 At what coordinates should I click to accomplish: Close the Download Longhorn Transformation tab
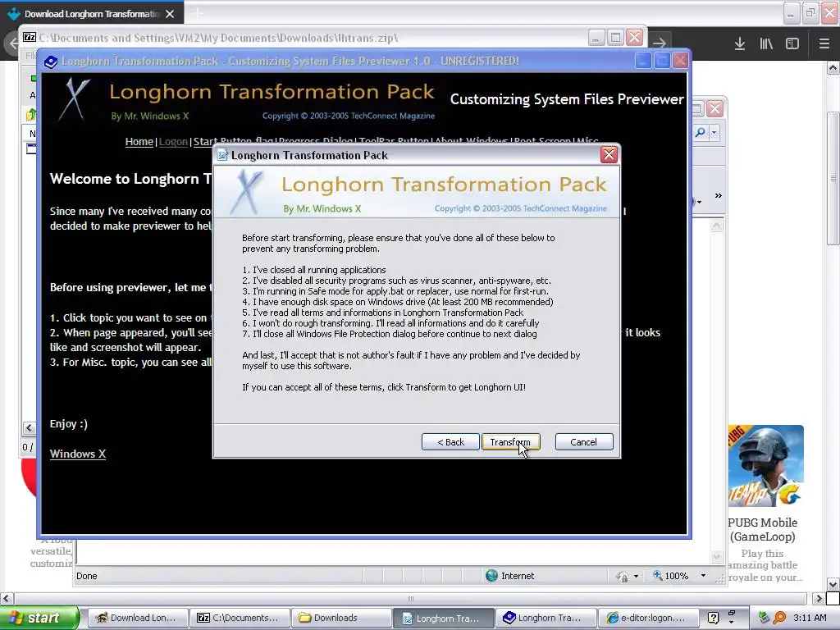(x=170, y=14)
